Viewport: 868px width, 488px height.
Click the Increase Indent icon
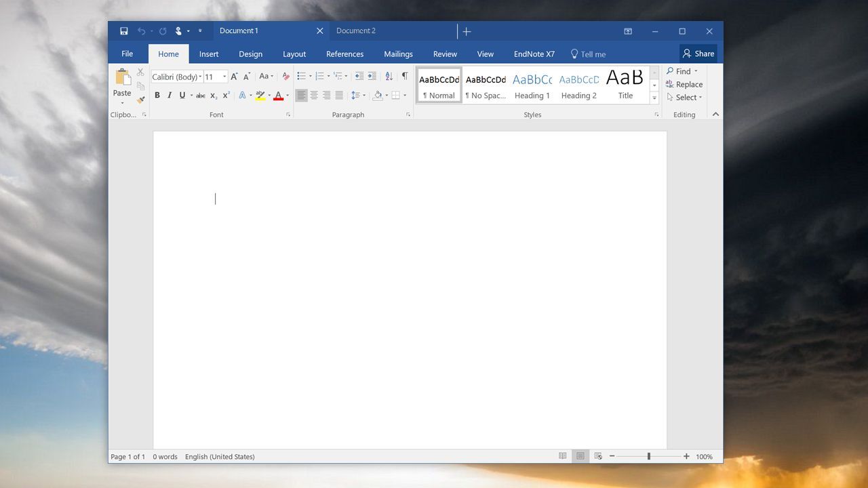click(x=372, y=77)
